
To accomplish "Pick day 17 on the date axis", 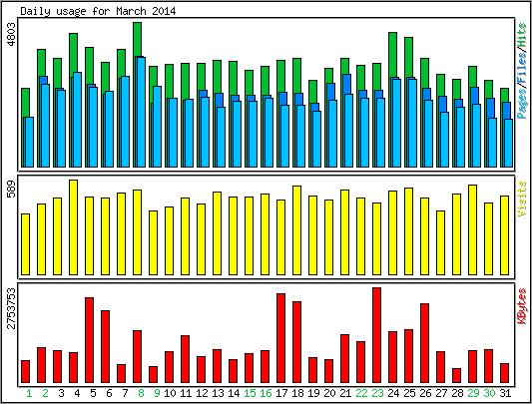I will point(281,393).
